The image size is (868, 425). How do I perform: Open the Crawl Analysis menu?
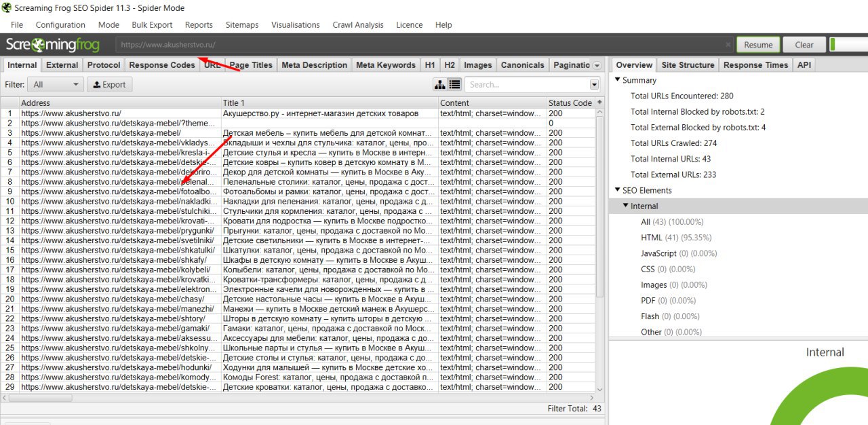point(358,24)
